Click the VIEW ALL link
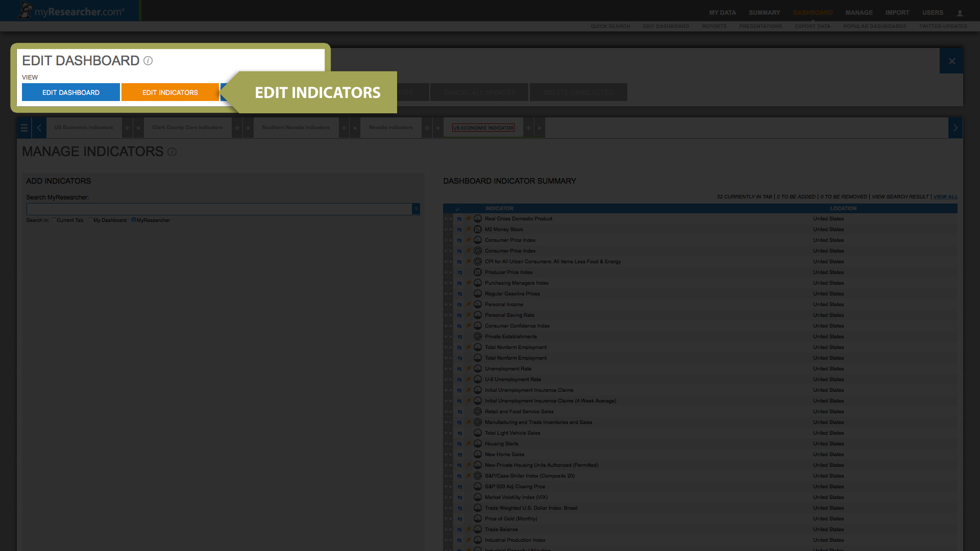The height and width of the screenshot is (551, 980). 945,197
